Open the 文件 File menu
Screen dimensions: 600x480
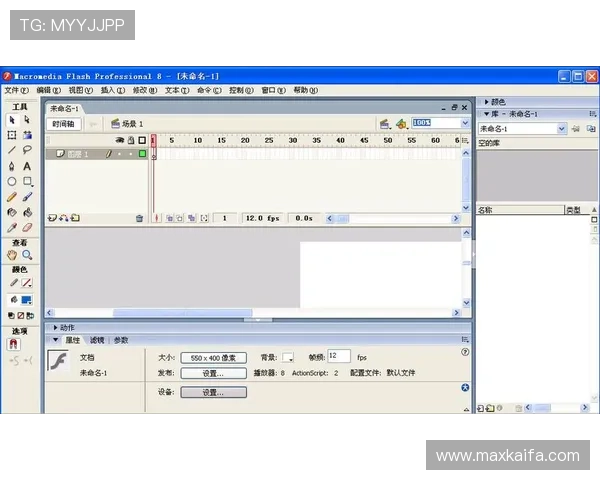[x=16, y=90]
